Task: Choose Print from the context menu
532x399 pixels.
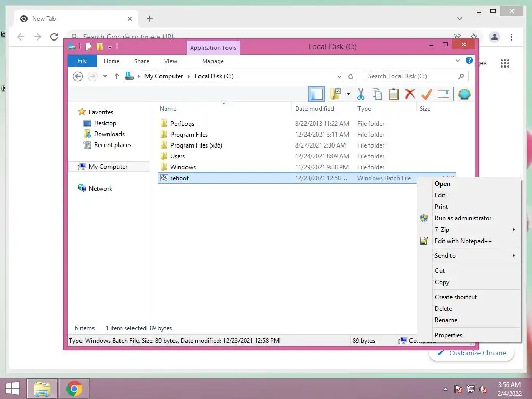Action: pos(469,207)
